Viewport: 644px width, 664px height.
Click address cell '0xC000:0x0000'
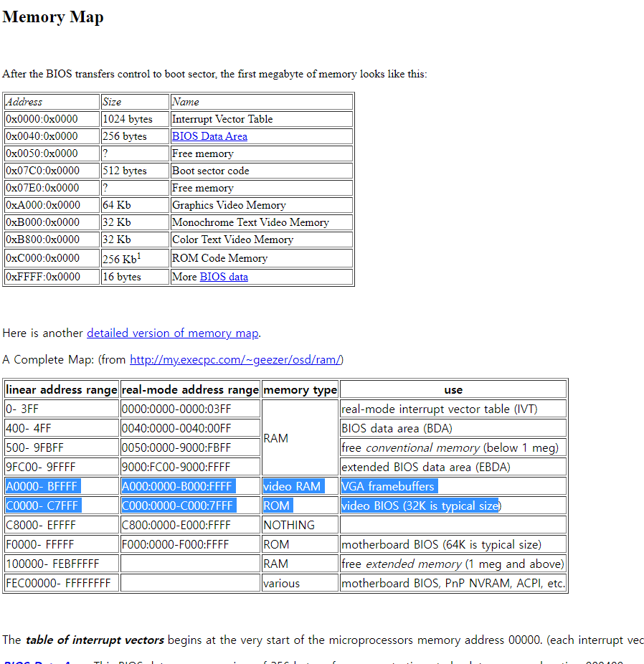[x=52, y=258]
